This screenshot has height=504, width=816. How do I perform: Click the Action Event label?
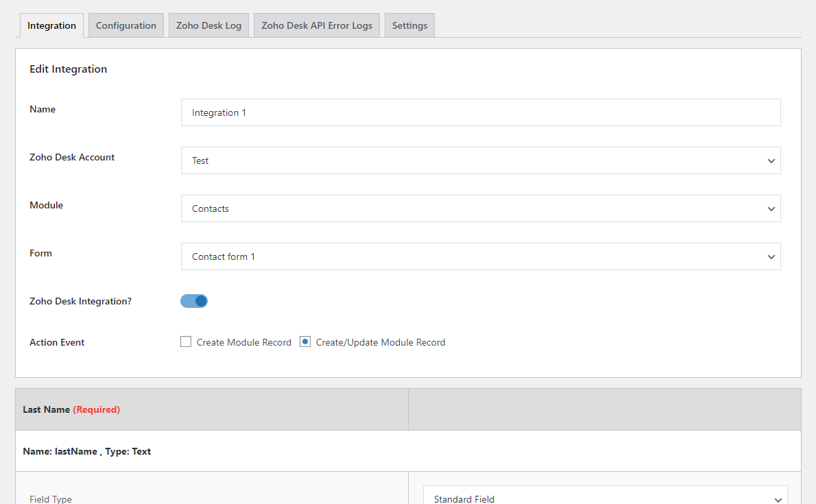[57, 342]
